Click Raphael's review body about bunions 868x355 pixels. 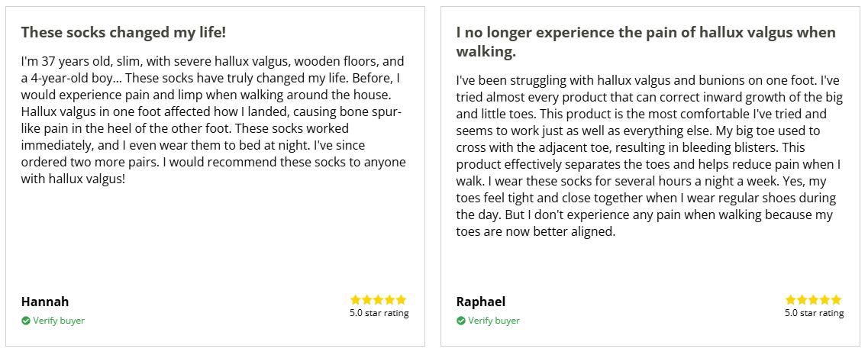pyautogui.click(x=649, y=156)
